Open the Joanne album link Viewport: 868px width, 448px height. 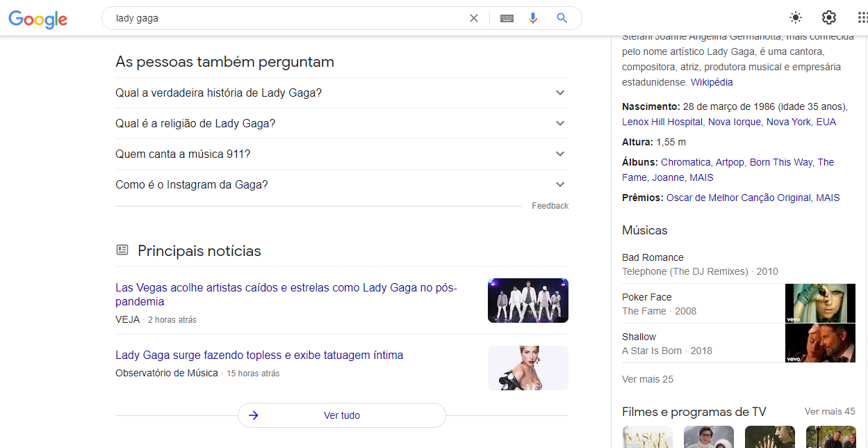[x=668, y=177]
